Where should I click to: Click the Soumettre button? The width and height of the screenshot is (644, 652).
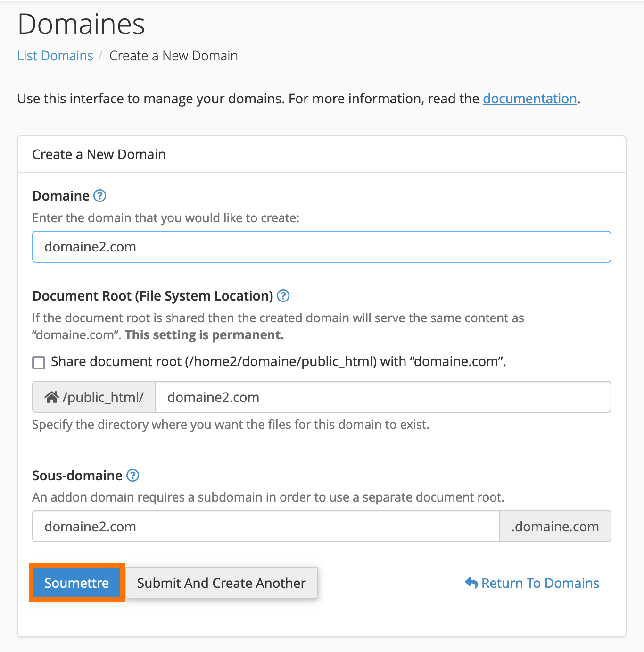[76, 583]
